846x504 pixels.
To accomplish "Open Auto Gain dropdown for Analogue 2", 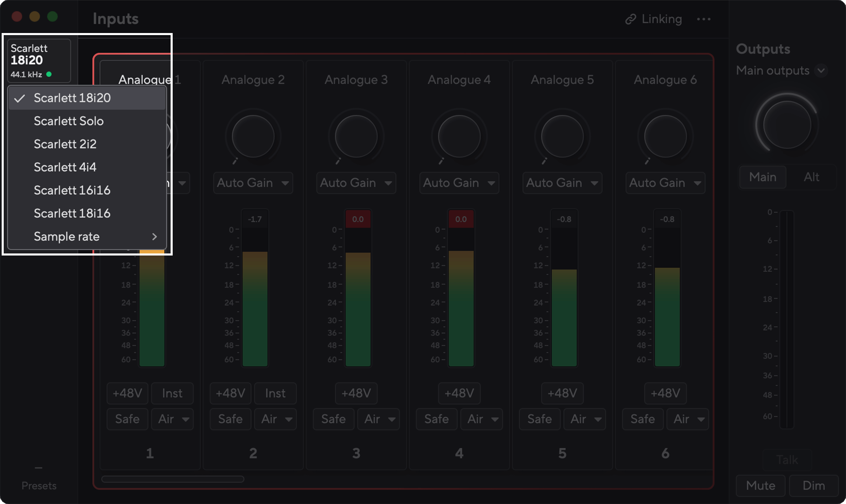I will (253, 183).
